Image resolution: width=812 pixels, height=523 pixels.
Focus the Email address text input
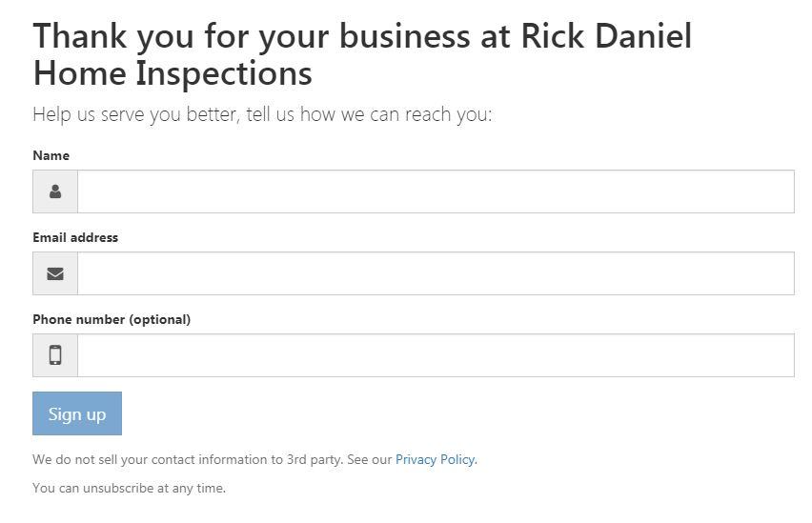[436, 273]
